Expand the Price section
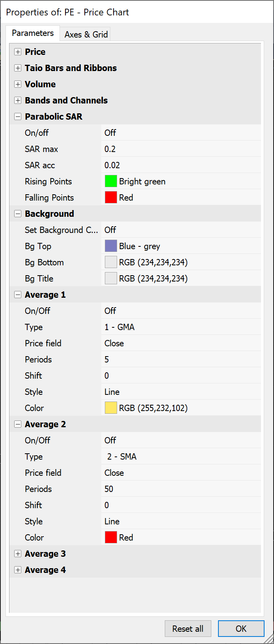The image size is (274, 644). click(x=18, y=52)
